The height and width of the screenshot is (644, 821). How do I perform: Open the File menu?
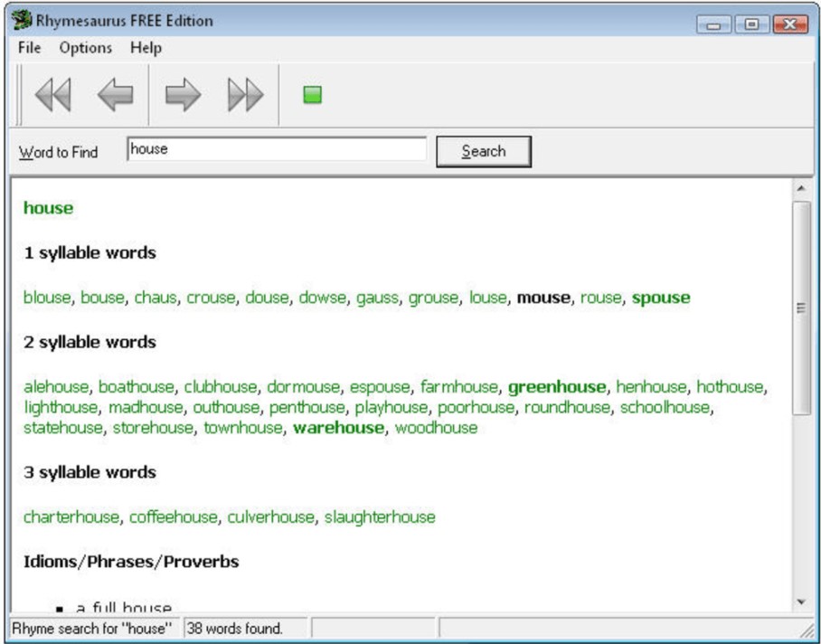click(x=29, y=48)
